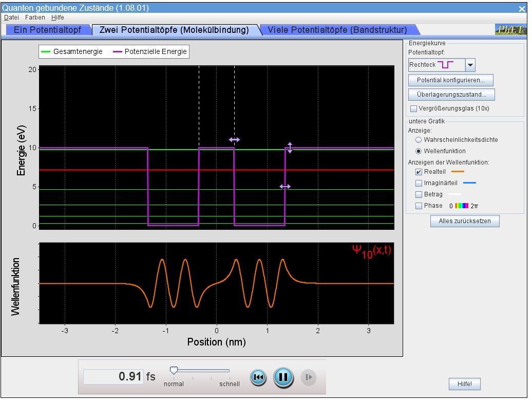Image resolution: width=532 pixels, height=400 pixels.
Task: Select the Wellenfunktion radio button
Action: pyautogui.click(x=419, y=151)
